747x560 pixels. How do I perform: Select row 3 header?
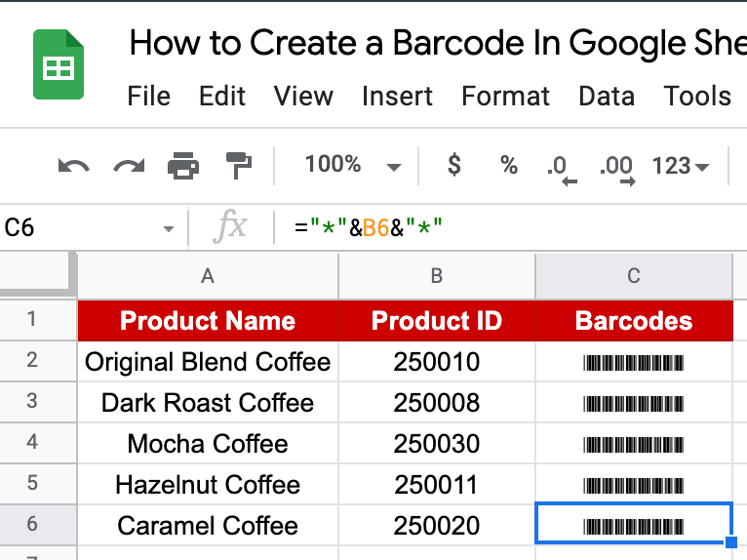point(38,402)
